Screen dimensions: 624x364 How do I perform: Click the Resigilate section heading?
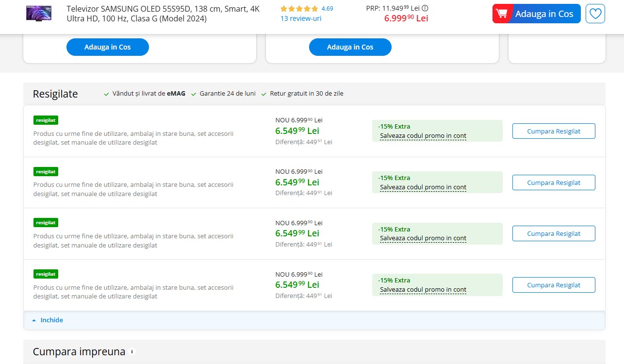(x=55, y=94)
